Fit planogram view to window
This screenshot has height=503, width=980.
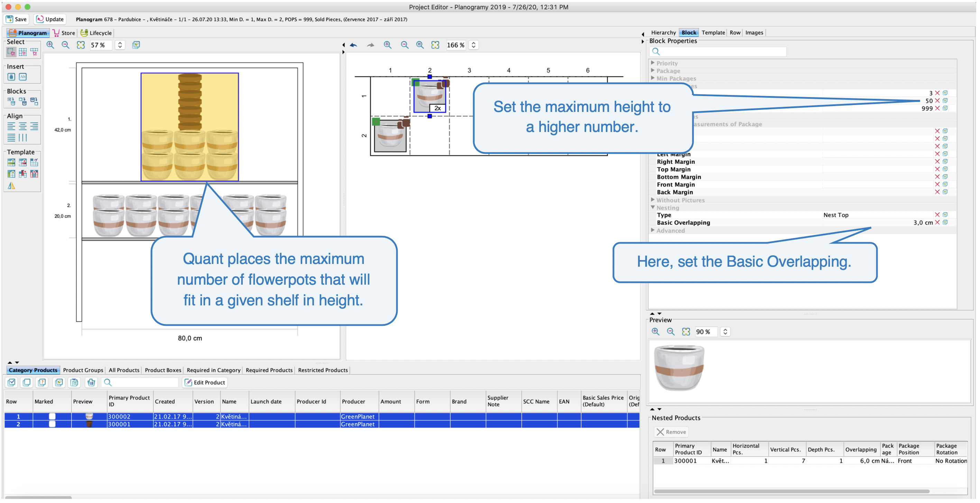pyautogui.click(x=81, y=45)
